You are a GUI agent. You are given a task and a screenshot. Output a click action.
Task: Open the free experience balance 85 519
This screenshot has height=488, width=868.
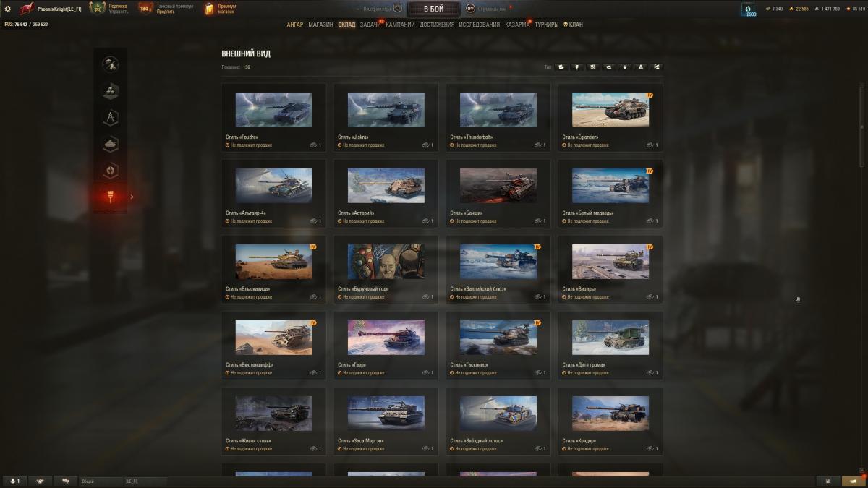pos(854,9)
